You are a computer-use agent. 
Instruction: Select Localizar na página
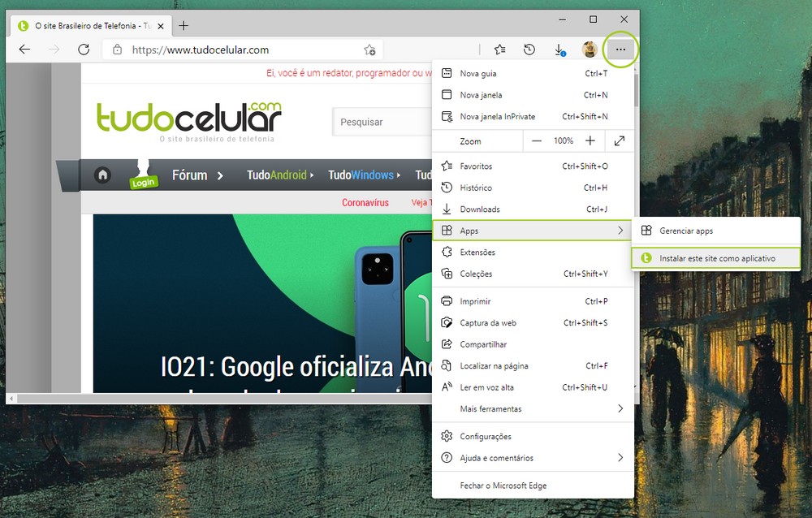point(533,365)
